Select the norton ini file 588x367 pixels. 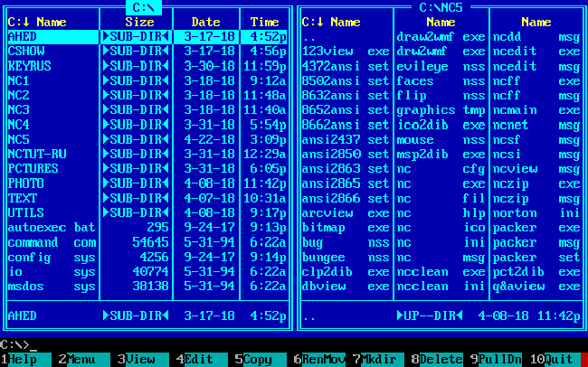coord(536,212)
